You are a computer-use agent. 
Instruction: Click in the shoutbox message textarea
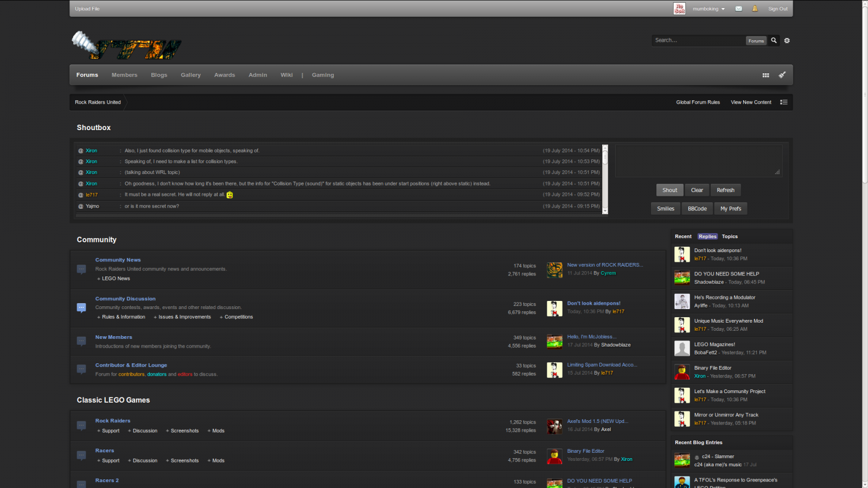pyautogui.click(x=699, y=160)
